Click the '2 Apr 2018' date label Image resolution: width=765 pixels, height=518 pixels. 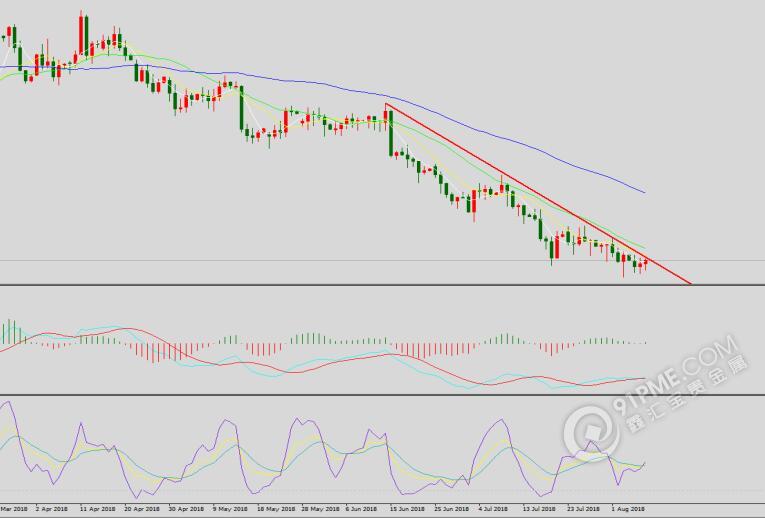[x=52, y=509]
